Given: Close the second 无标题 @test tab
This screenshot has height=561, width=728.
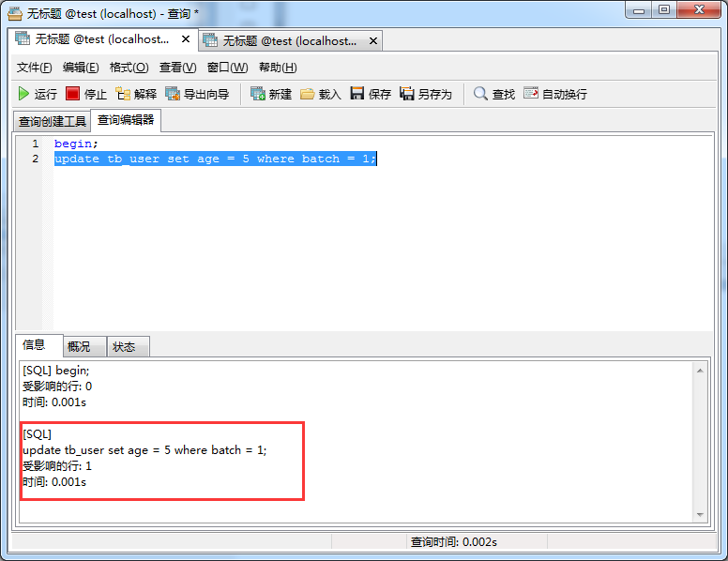Looking at the screenshot, I should click(373, 41).
